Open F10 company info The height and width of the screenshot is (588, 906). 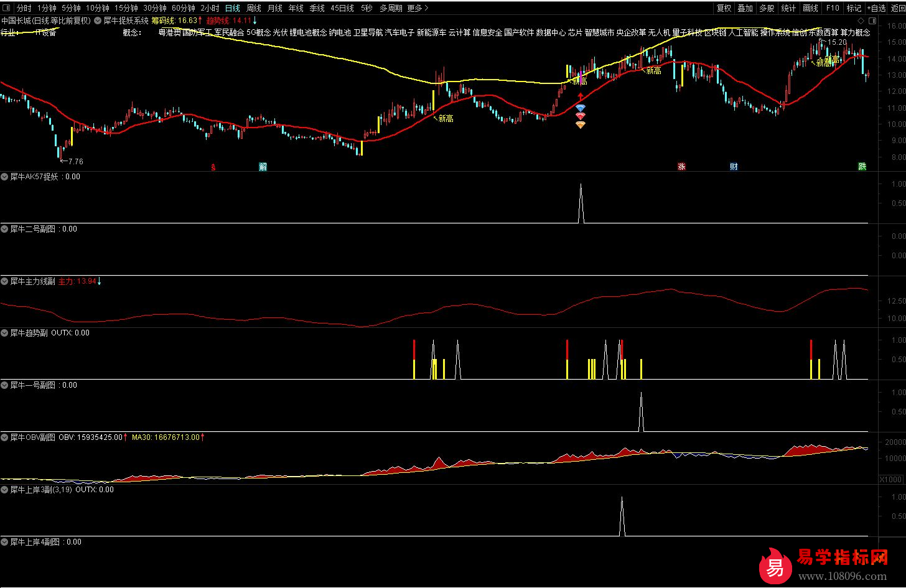(x=833, y=8)
